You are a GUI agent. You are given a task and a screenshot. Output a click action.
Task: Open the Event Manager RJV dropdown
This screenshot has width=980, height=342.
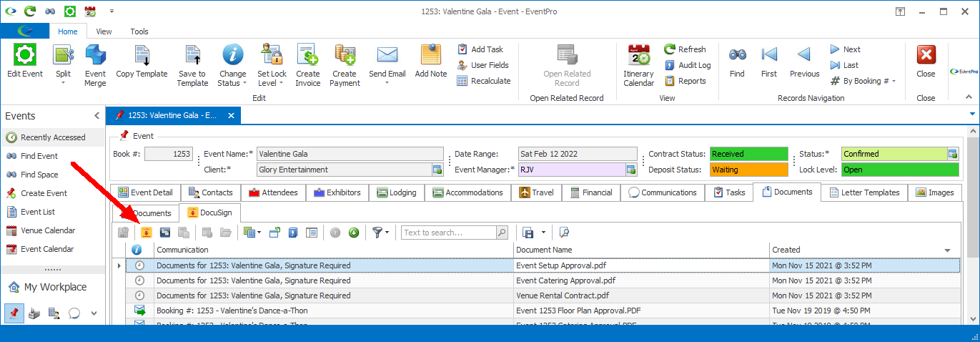[630, 170]
